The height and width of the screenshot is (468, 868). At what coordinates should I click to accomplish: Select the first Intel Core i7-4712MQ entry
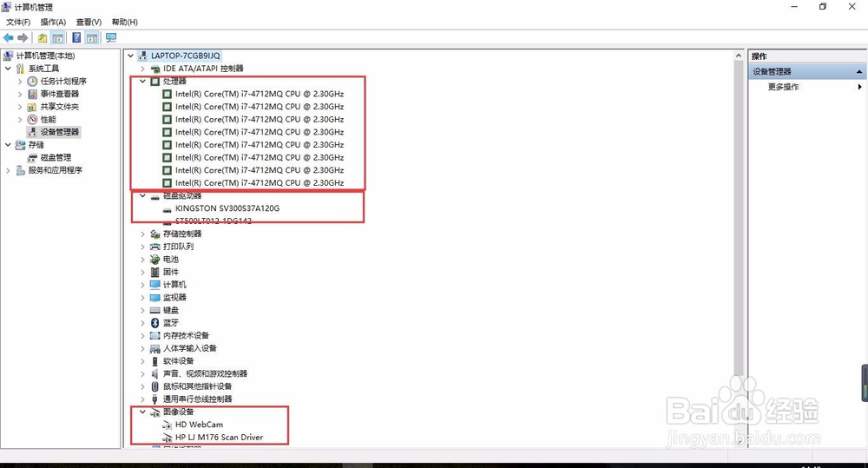[260, 94]
